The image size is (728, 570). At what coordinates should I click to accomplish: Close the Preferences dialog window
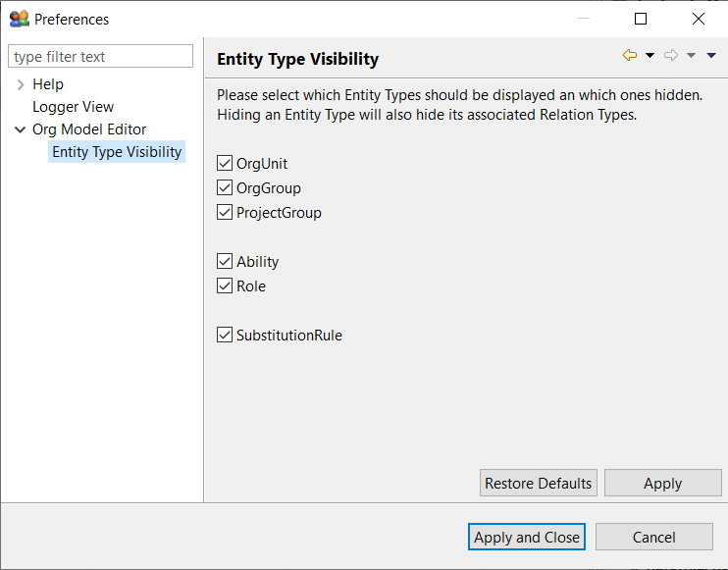click(699, 19)
